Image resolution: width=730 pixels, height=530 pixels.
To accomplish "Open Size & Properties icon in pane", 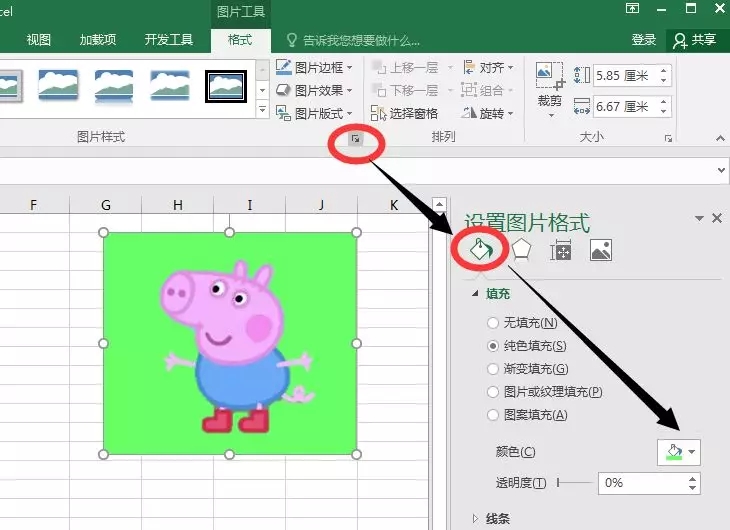I will pos(561,251).
